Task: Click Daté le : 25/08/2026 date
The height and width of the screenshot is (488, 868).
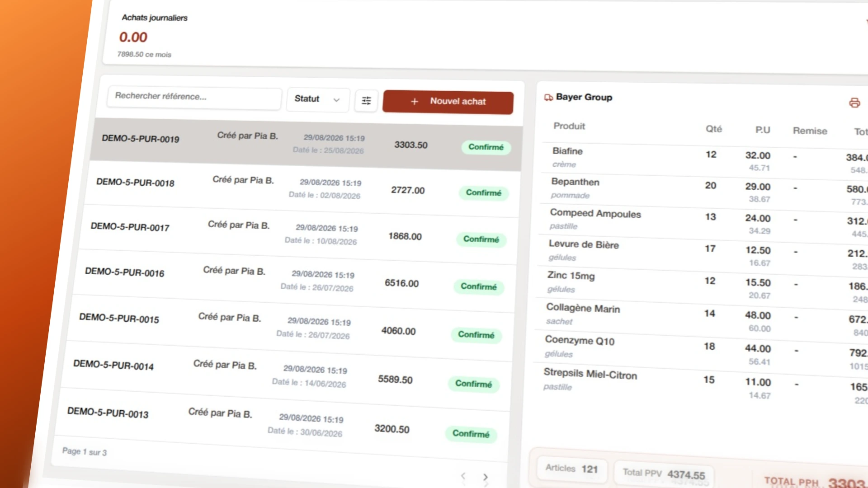Action: [328, 150]
